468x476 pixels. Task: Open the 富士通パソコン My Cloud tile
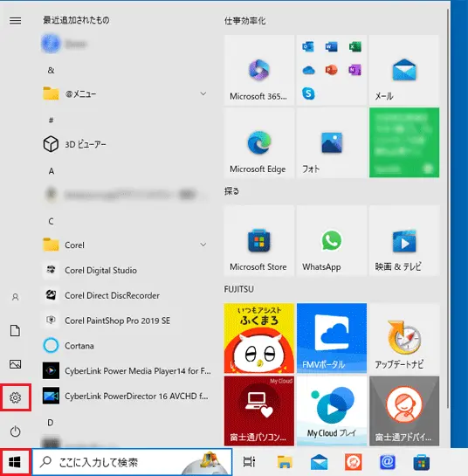[x=259, y=410]
